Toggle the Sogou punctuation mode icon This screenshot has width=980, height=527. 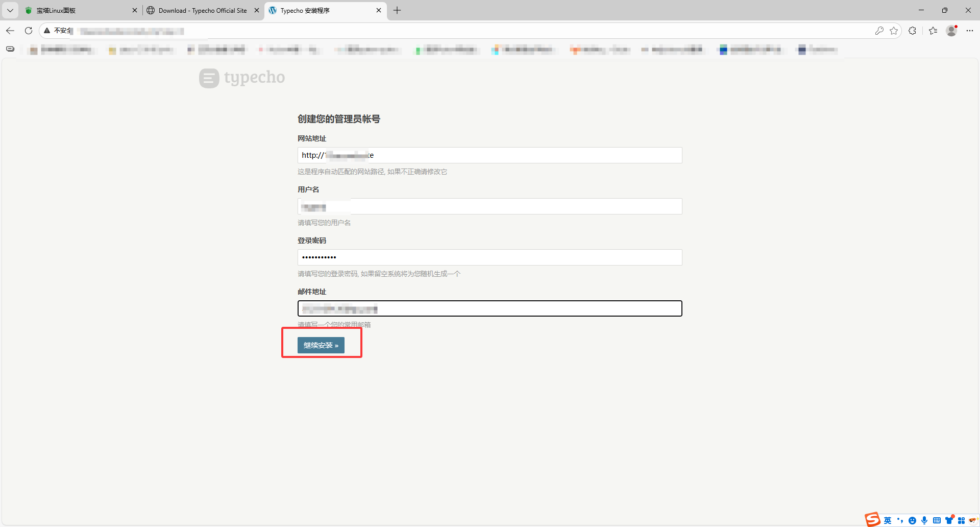(x=900, y=520)
